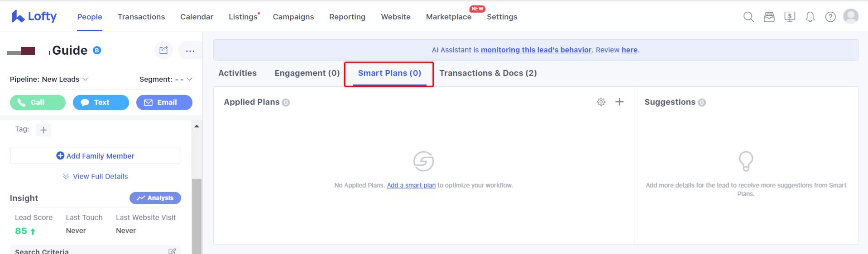Click the dollar billing icon

[790, 17]
